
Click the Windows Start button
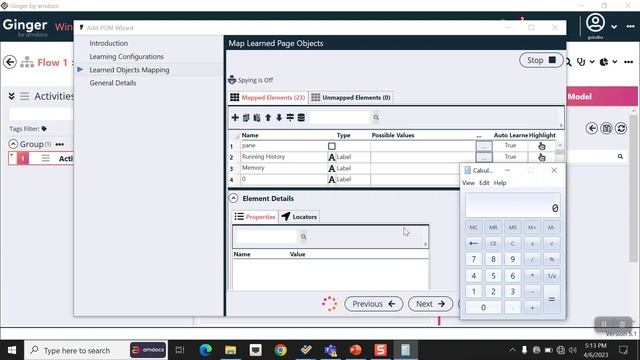tap(12, 350)
